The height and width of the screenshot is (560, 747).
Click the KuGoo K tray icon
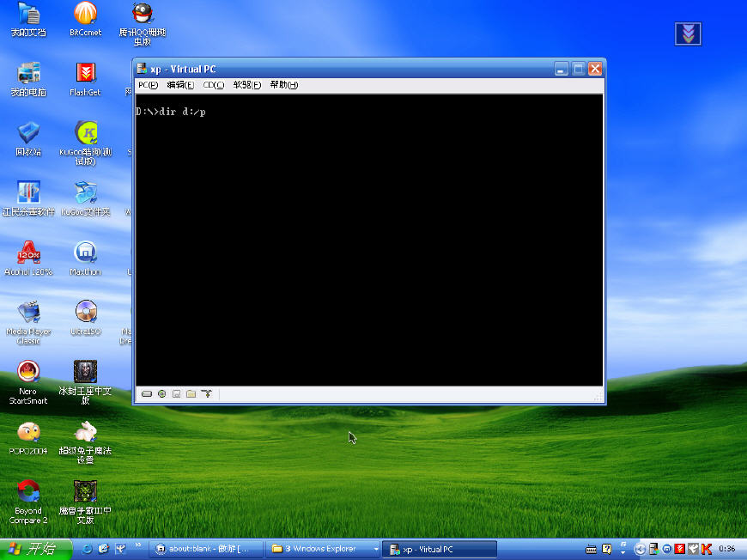click(x=707, y=550)
